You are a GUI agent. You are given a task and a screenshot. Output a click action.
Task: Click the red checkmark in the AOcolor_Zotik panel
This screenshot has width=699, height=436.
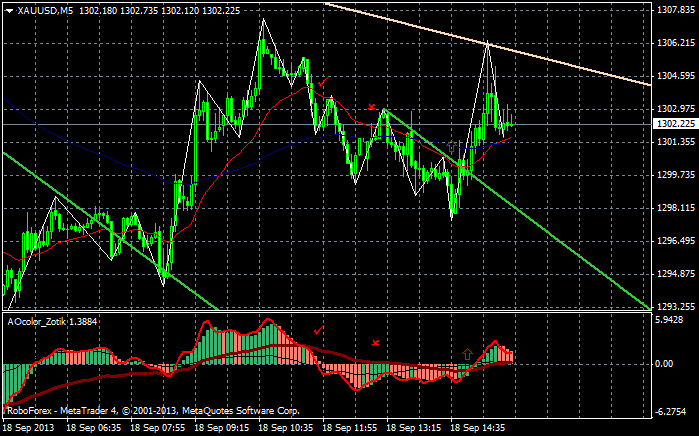pos(318,330)
